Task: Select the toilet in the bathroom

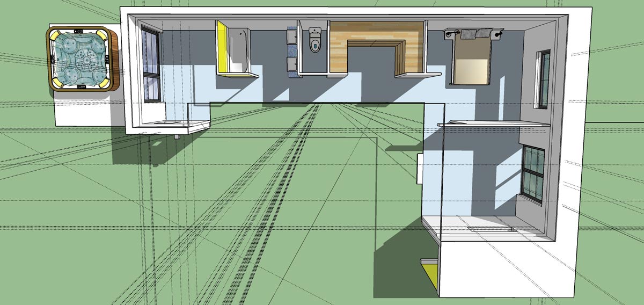Action: pos(315,39)
